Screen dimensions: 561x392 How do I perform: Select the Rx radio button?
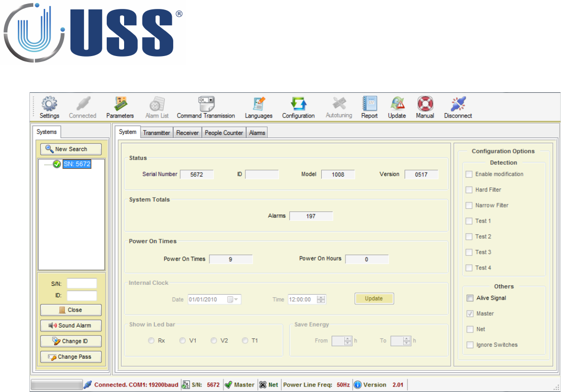pyautogui.click(x=151, y=340)
